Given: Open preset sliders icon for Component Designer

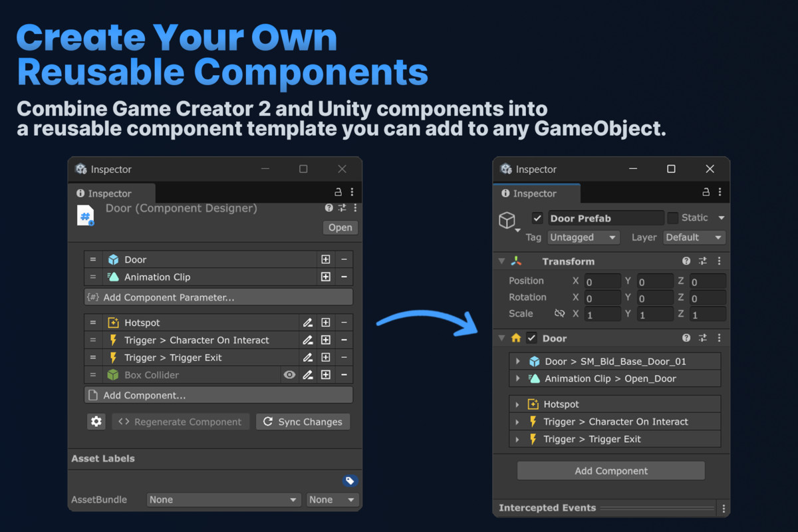Looking at the screenshot, I should [342, 208].
